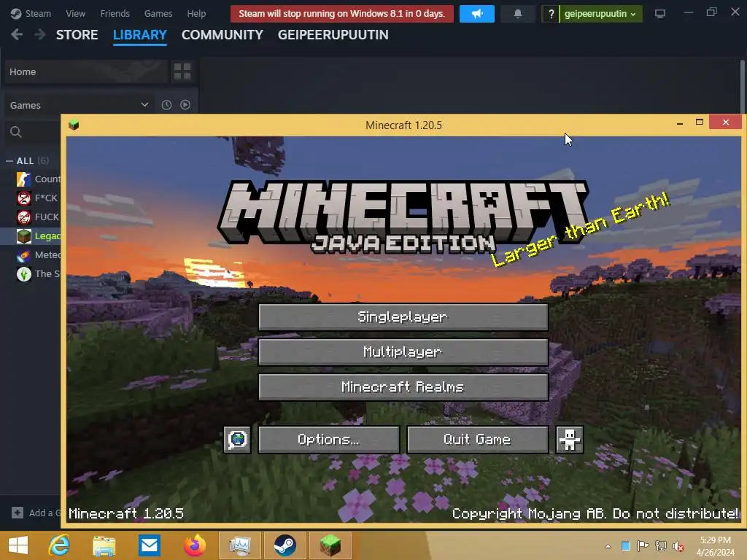Maximize the Minecraft 1.20.5 window

699,122
